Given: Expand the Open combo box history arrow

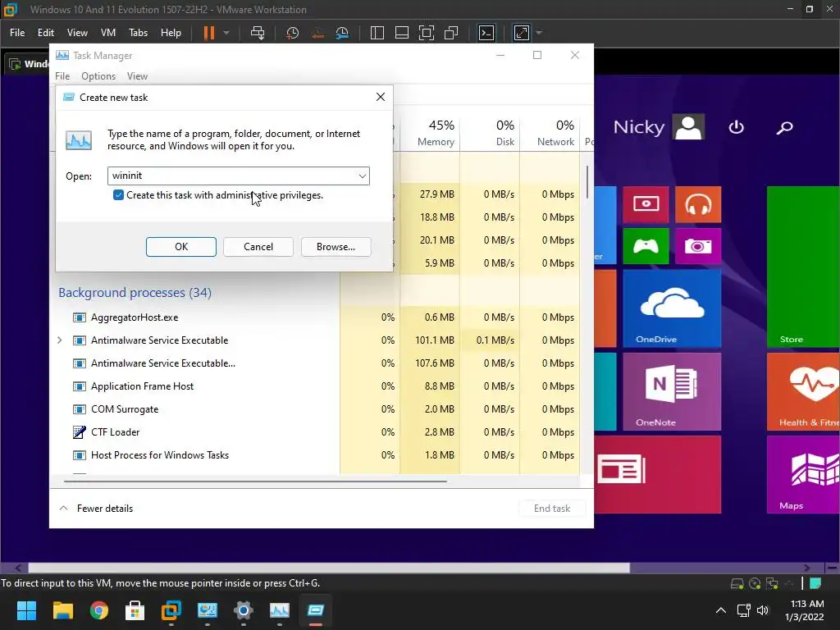Looking at the screenshot, I should (x=363, y=176).
